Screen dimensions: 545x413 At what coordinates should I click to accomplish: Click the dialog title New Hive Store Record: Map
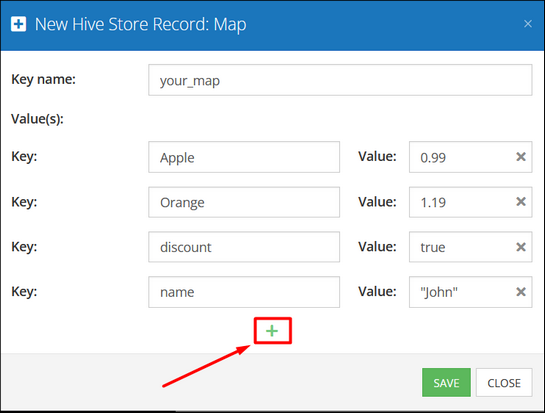click(141, 24)
